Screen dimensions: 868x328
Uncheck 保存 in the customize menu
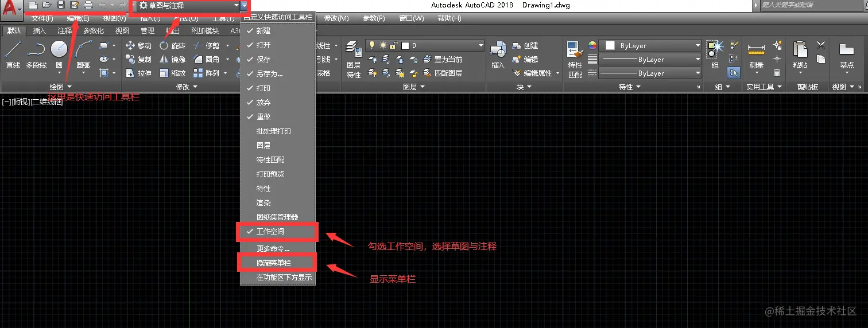click(x=278, y=59)
